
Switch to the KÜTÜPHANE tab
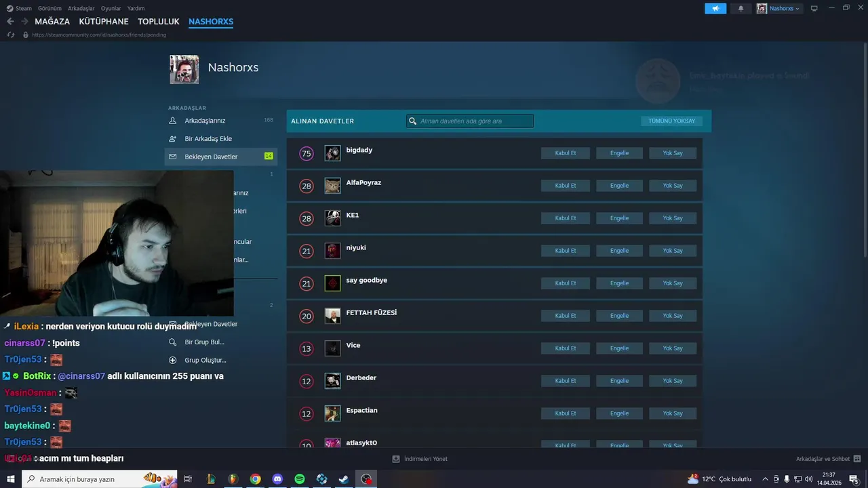click(104, 22)
